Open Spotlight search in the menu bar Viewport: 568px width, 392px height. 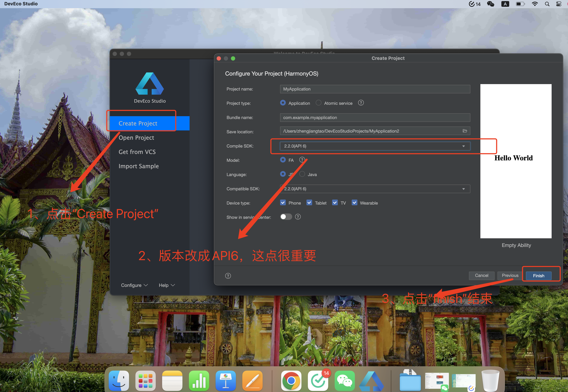(x=547, y=4)
